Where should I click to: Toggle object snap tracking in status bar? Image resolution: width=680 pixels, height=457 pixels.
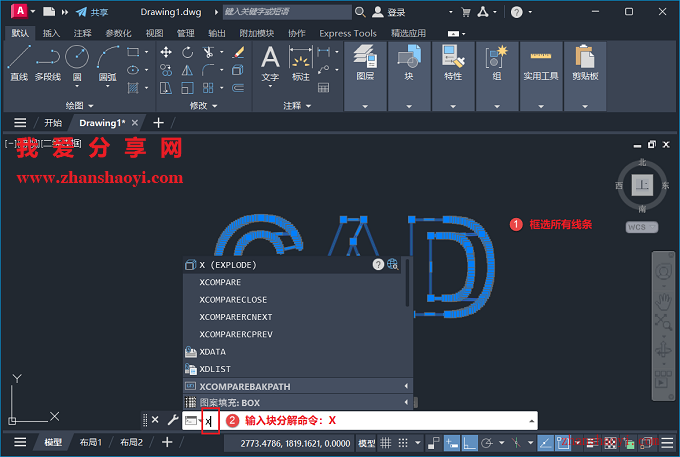[x=545, y=443]
